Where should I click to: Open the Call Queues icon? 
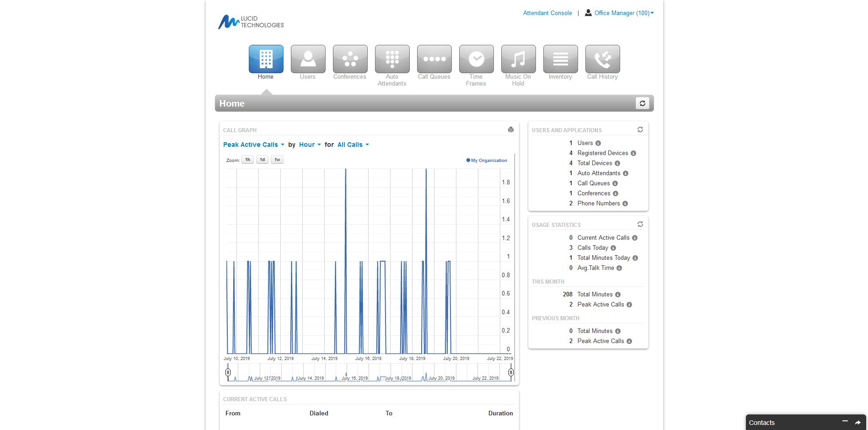point(434,59)
